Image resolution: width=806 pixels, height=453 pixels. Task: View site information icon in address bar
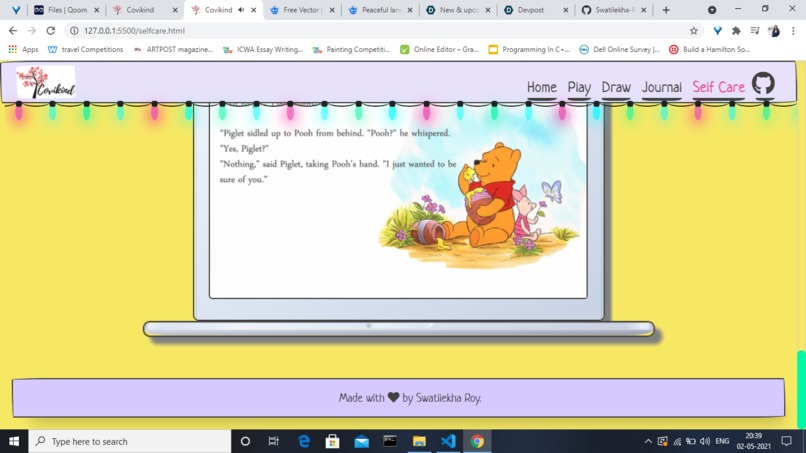pyautogui.click(x=74, y=31)
